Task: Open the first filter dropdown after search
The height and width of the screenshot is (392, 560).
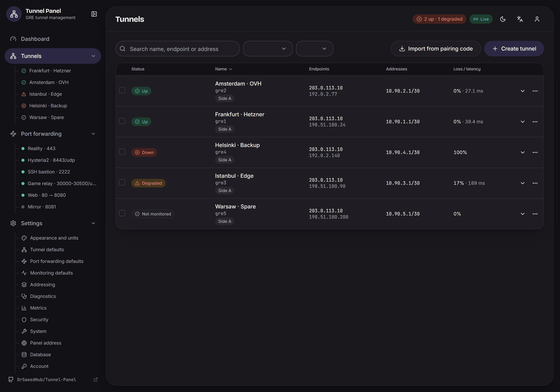Action: [x=268, y=49]
